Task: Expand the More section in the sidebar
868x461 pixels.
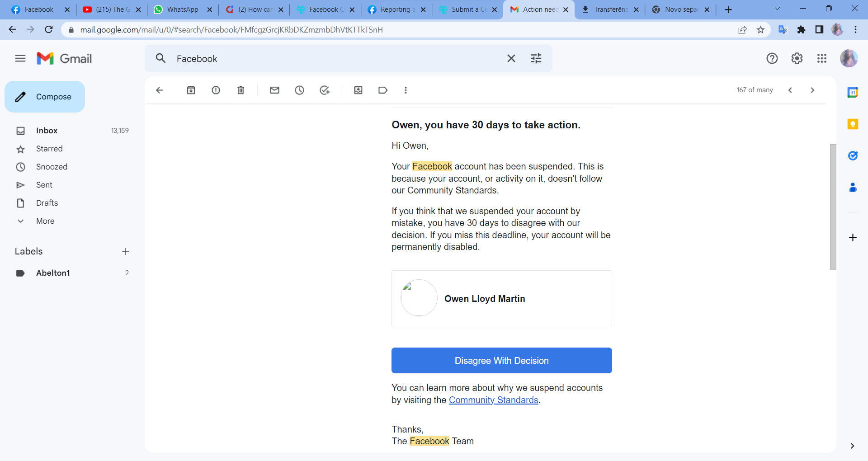Action: tap(45, 221)
